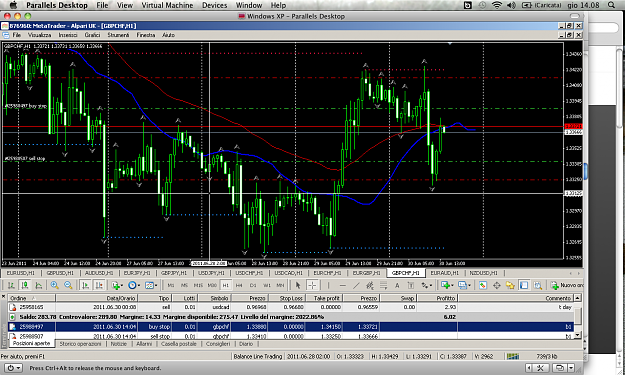Add a text label

pos(411,285)
